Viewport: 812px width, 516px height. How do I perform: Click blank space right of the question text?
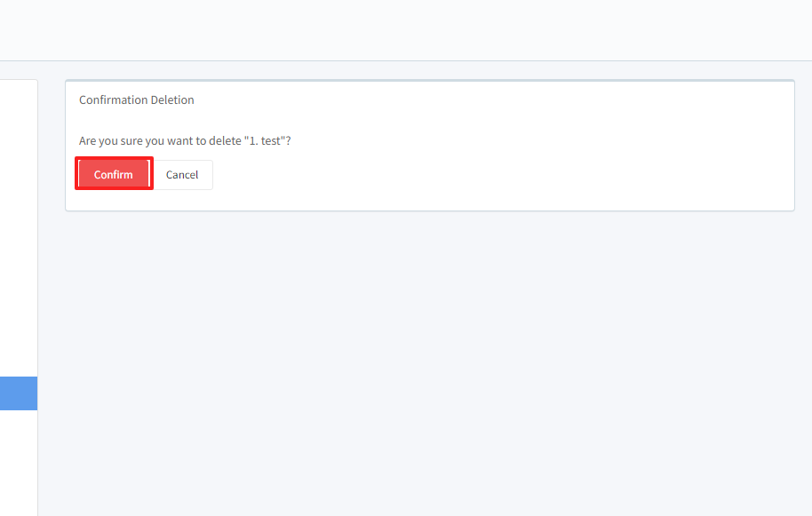pyautogui.click(x=533, y=141)
